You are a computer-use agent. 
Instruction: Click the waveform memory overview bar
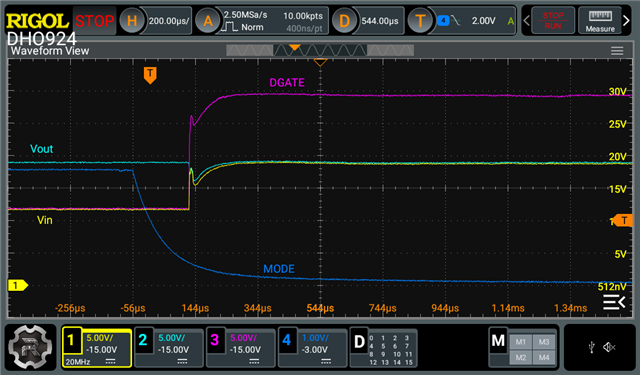(320, 50)
